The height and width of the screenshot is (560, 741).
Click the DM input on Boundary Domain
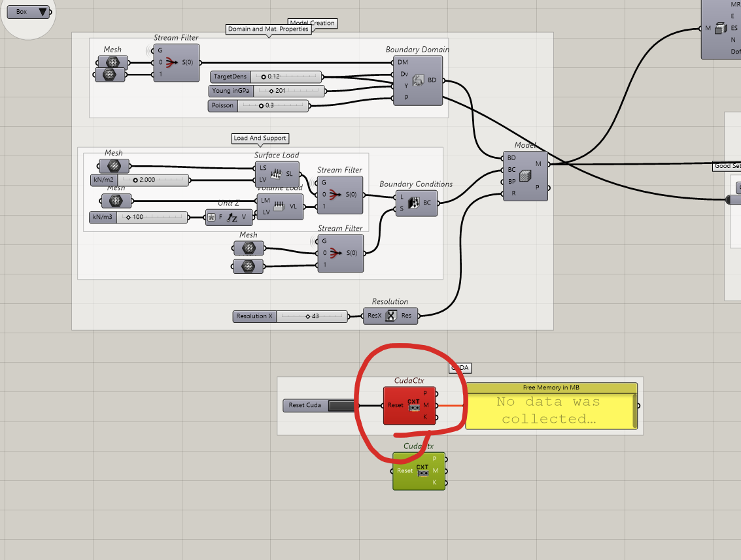(x=402, y=62)
